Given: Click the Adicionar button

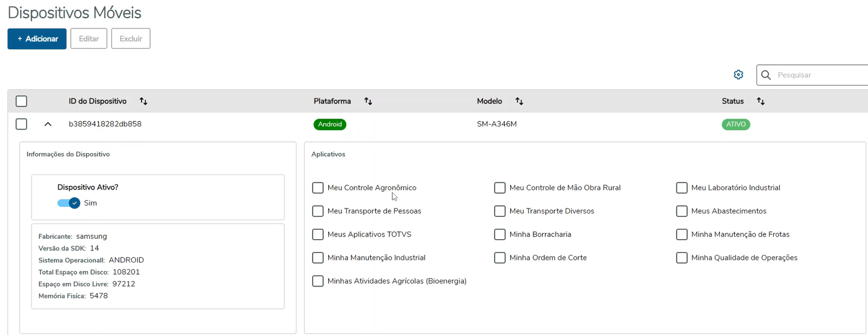Looking at the screenshot, I should (x=37, y=39).
